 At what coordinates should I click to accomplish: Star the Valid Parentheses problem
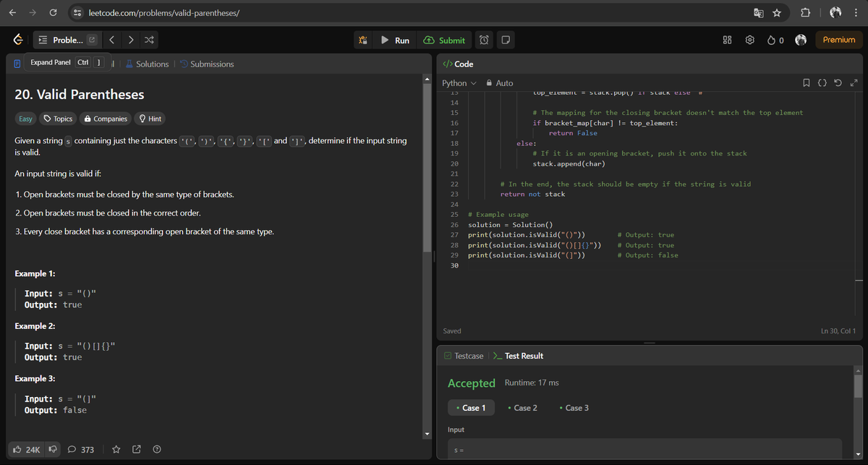pos(116,449)
